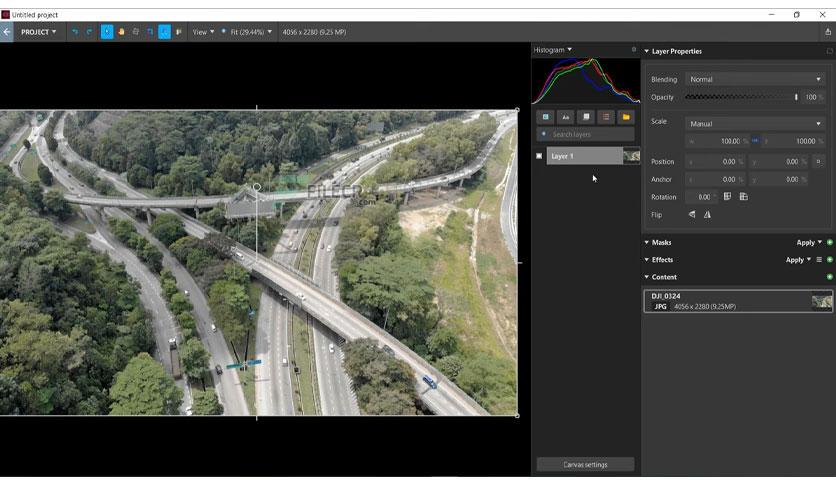
Task: Open the PROJECT dropdown menu
Action: 38,32
